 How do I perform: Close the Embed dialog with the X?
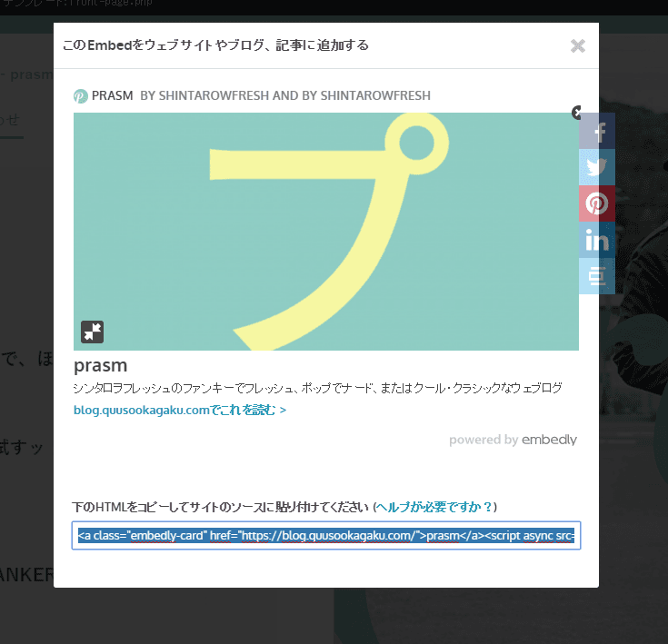pos(578,45)
